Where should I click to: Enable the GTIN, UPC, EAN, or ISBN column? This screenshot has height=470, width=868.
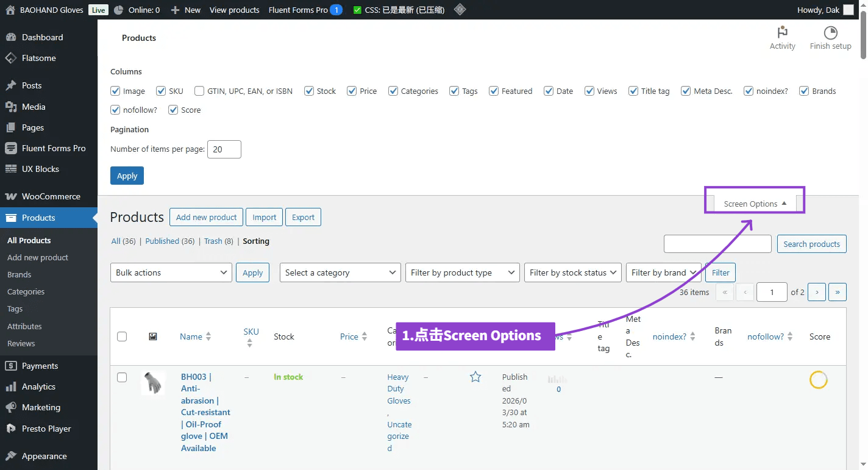199,91
